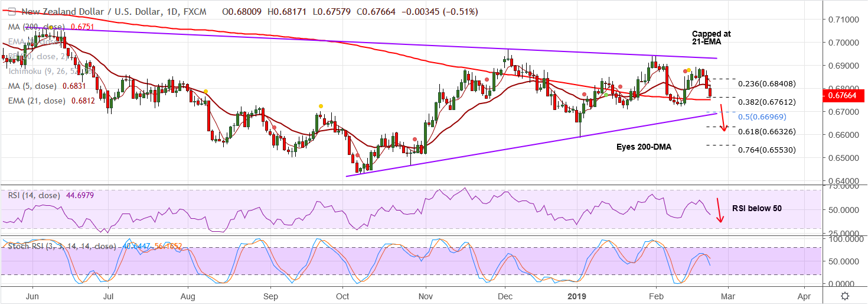Select the 'RSI below 50' text annotation

[x=756, y=209]
